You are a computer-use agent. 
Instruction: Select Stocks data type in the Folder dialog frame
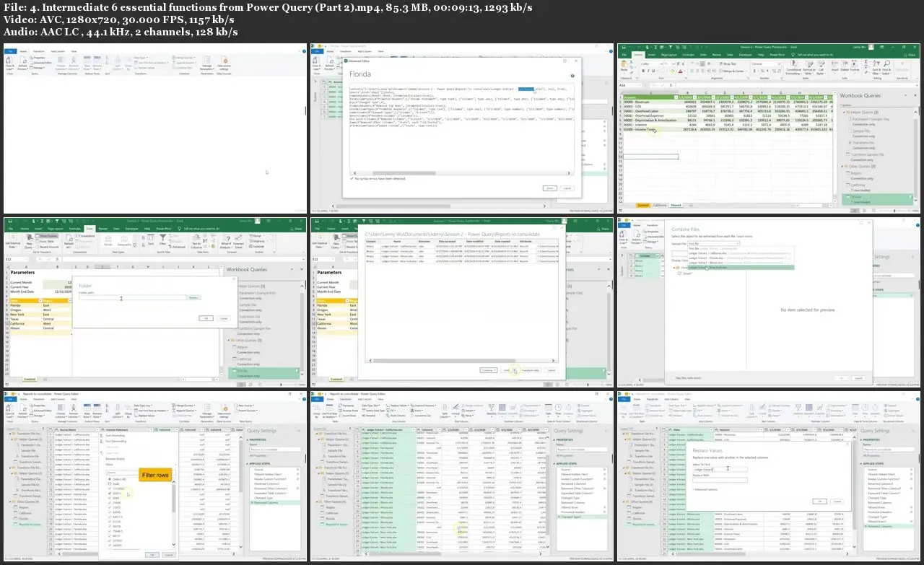coord(108,240)
